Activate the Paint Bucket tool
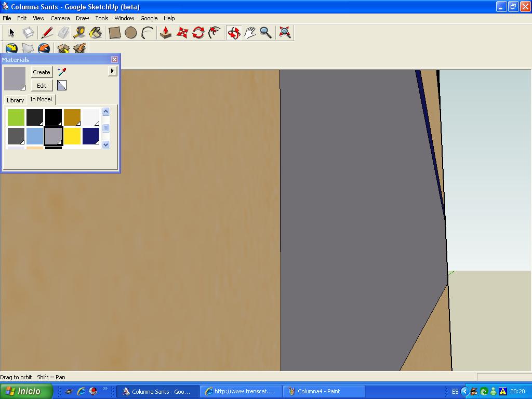This screenshot has height=399, width=532. [x=96, y=33]
